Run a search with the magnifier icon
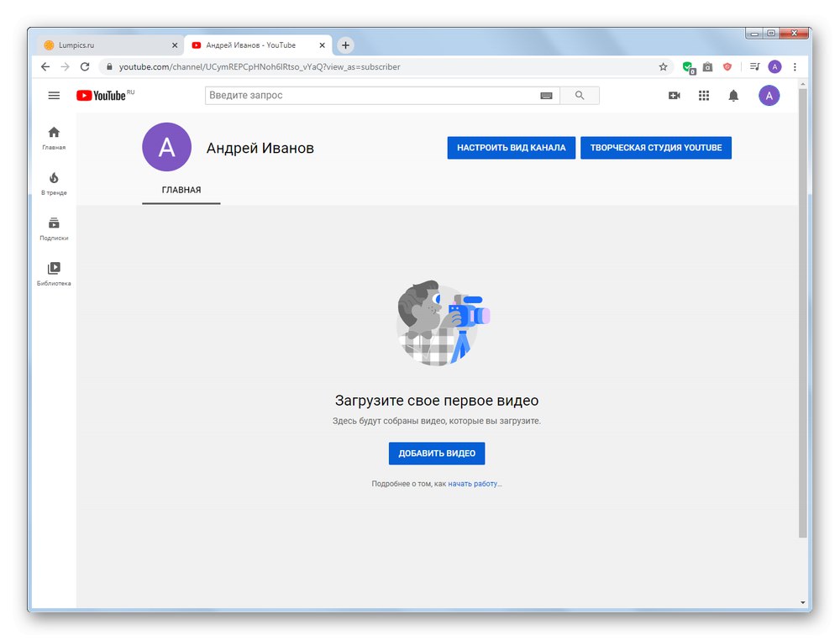The width and height of the screenshot is (840, 640). pyautogui.click(x=580, y=95)
